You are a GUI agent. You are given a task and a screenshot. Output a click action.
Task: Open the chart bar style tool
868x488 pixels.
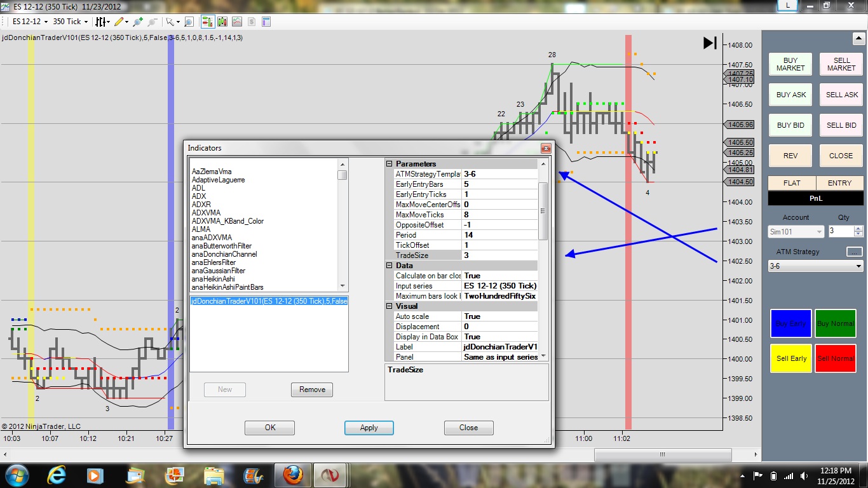click(x=102, y=22)
